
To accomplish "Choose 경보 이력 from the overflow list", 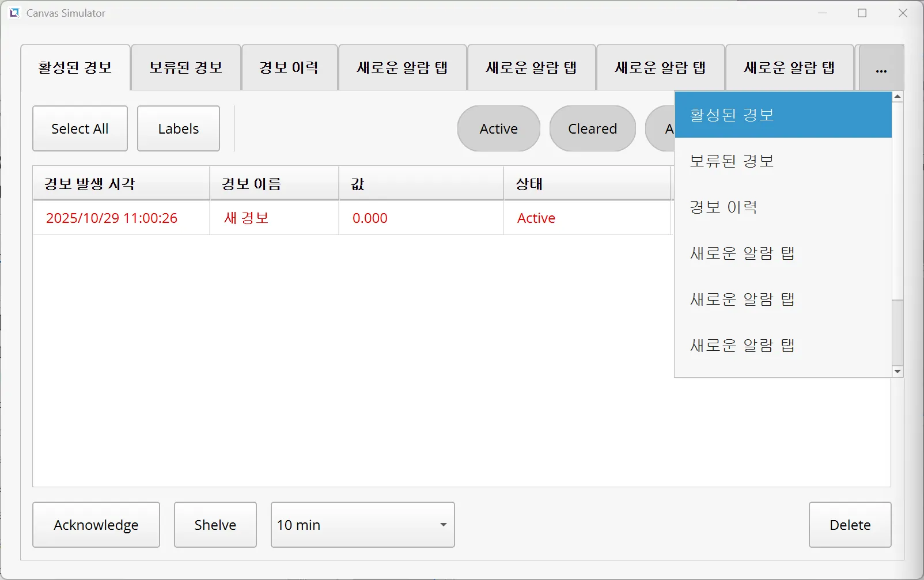I will point(783,207).
